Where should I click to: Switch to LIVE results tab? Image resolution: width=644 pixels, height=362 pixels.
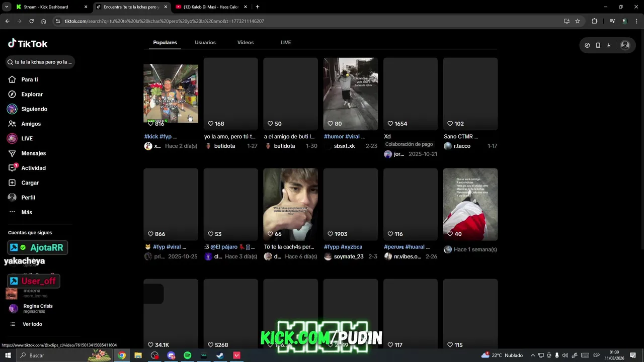point(286,43)
